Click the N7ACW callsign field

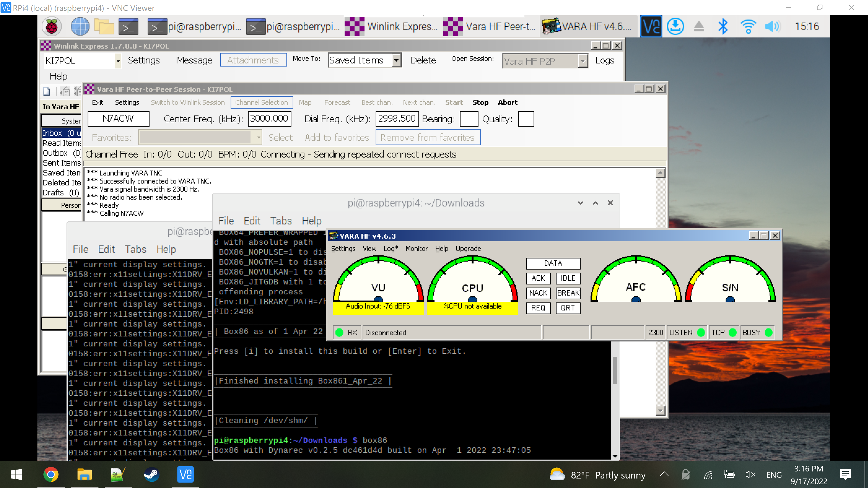(x=118, y=118)
